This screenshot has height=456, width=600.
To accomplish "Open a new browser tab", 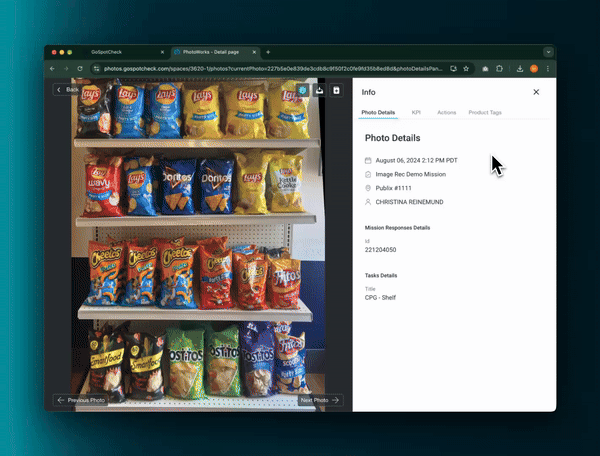I will 268,52.
